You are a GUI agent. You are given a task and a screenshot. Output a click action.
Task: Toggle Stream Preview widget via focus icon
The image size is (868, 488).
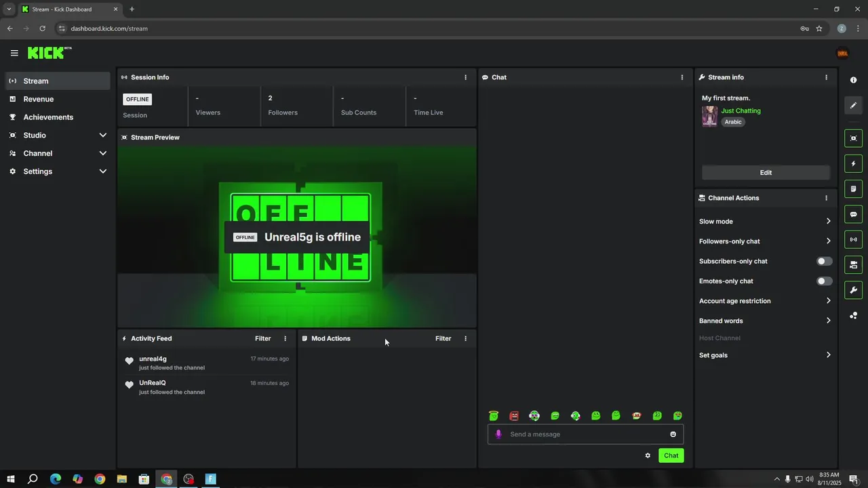pos(853,138)
